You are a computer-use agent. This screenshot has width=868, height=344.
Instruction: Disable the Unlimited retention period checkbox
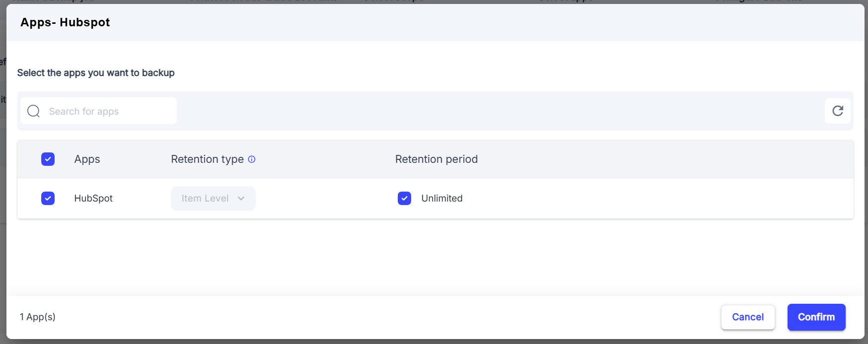pyautogui.click(x=404, y=198)
